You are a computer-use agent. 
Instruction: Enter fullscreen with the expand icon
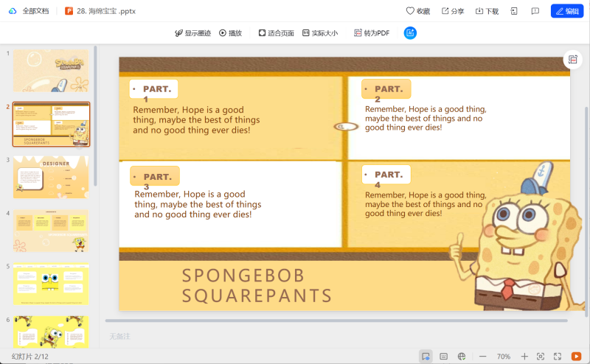558,356
